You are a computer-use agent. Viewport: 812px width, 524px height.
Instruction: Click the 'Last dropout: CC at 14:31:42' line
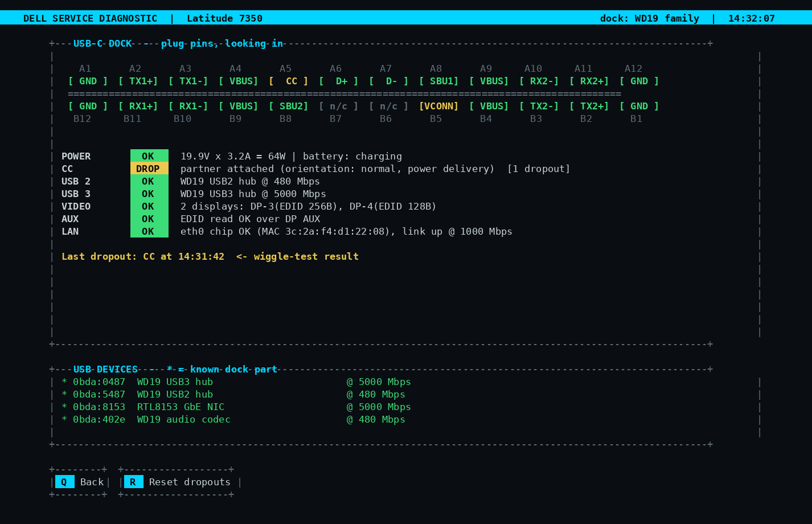click(210, 256)
